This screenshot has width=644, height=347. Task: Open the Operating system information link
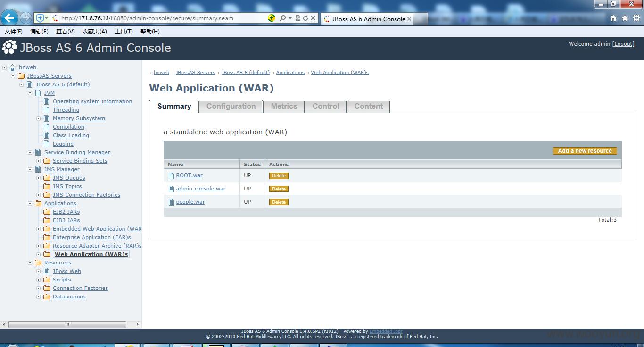tap(92, 102)
